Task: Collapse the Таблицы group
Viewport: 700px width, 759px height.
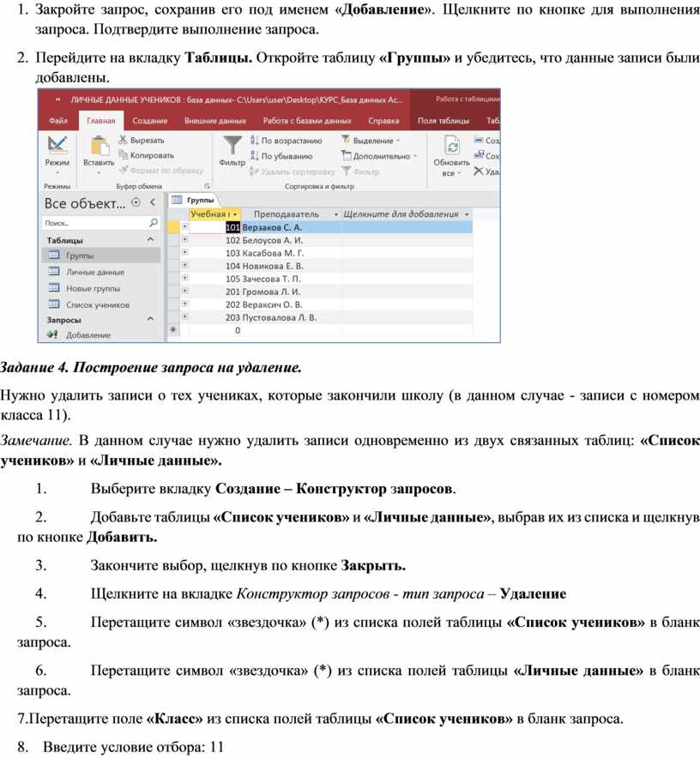Action: [x=151, y=239]
